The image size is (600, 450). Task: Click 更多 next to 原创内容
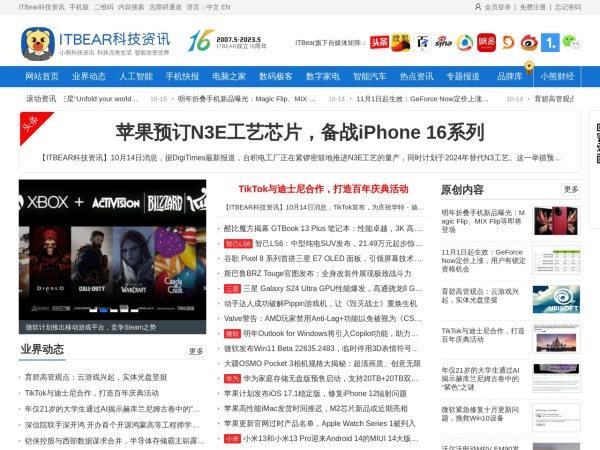tap(570, 189)
